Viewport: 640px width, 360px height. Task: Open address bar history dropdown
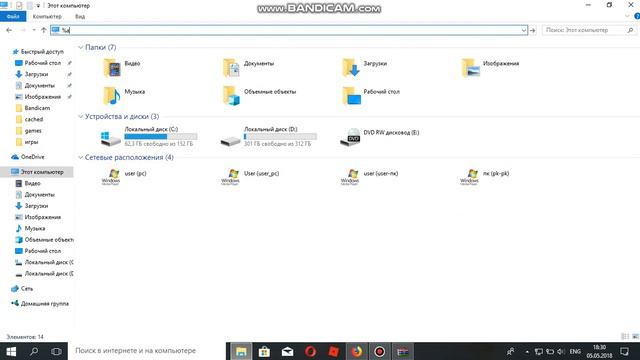pyautogui.click(x=523, y=30)
